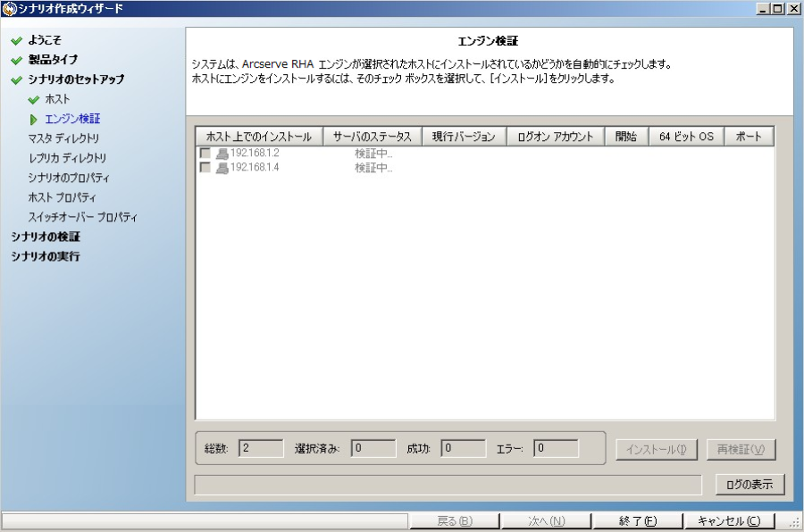Screen dimensions: 804x532
Task: Click the 総数 total count field
Action: (x=261, y=448)
